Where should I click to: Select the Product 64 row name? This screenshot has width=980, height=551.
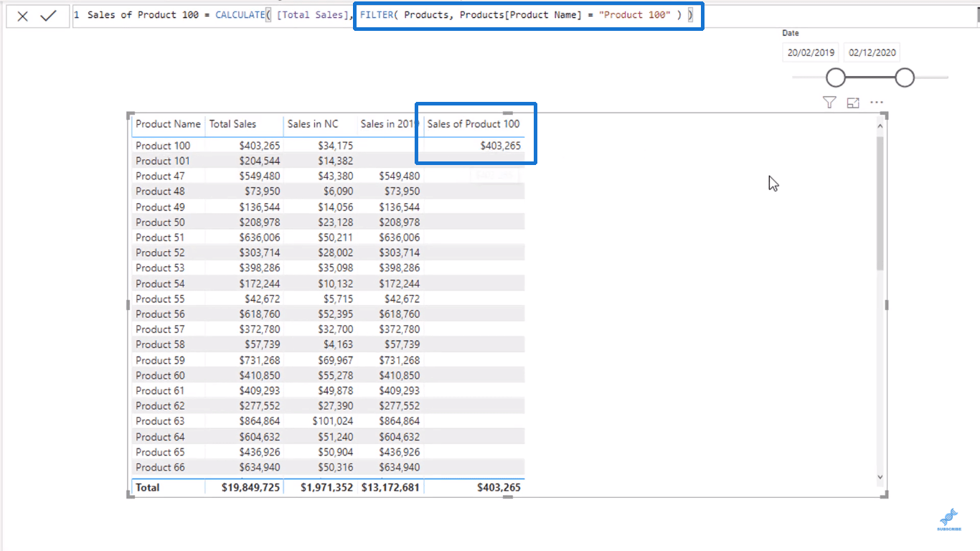click(x=160, y=436)
